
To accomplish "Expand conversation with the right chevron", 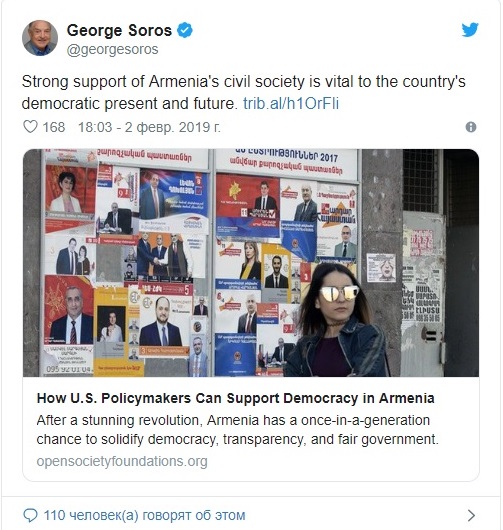I will (x=471, y=515).
